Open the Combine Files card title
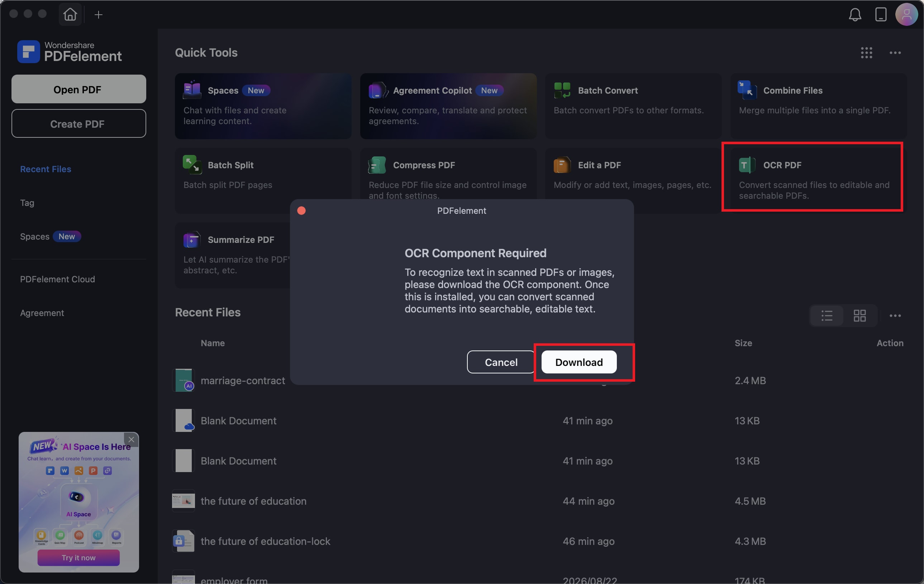The height and width of the screenshot is (584, 924). [x=793, y=90]
